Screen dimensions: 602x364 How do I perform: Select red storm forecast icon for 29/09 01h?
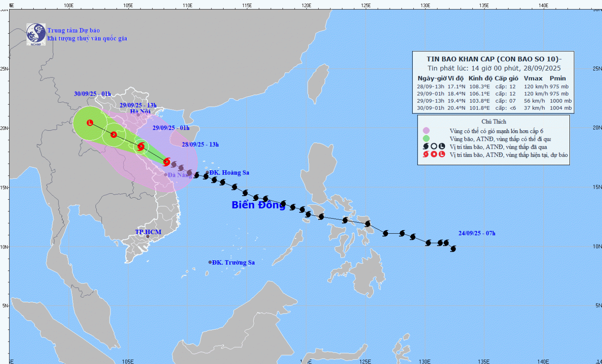tap(141, 147)
